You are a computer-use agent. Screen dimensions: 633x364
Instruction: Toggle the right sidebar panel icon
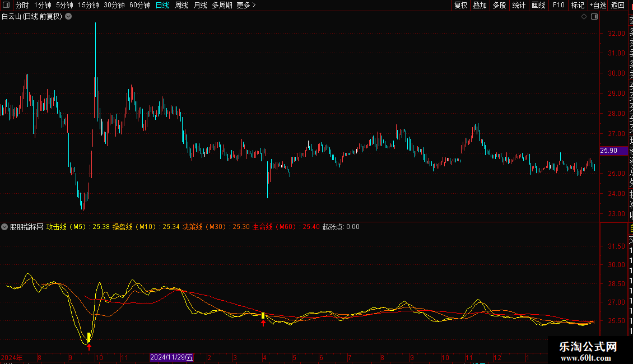594,17
